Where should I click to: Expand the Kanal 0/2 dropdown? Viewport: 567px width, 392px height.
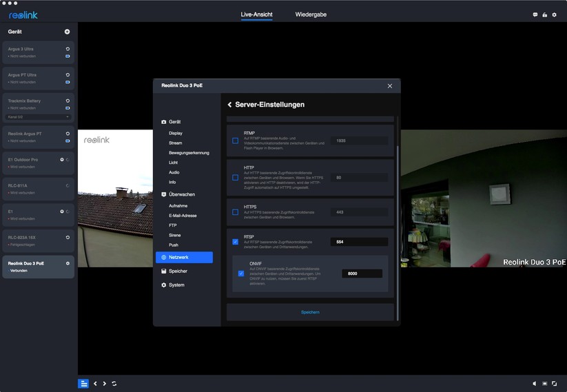tap(38, 117)
